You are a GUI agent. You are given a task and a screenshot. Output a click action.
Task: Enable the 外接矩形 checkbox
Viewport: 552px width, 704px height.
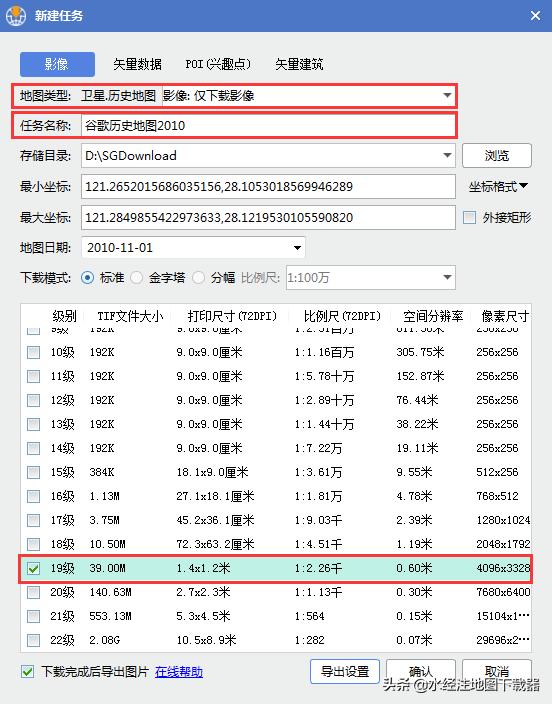tap(469, 217)
